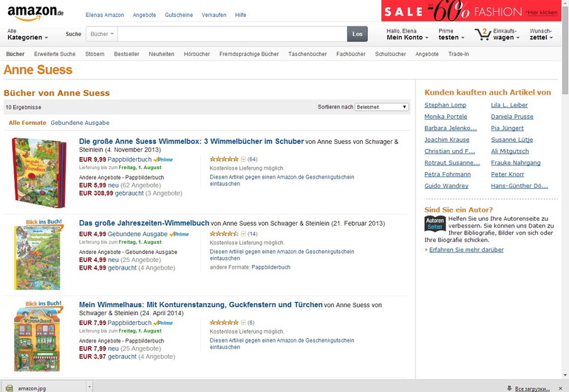The image size is (569, 392).
Task: Click star rating of Das große Jahreszeiten-Wimmelbuch
Action: pyautogui.click(x=224, y=234)
